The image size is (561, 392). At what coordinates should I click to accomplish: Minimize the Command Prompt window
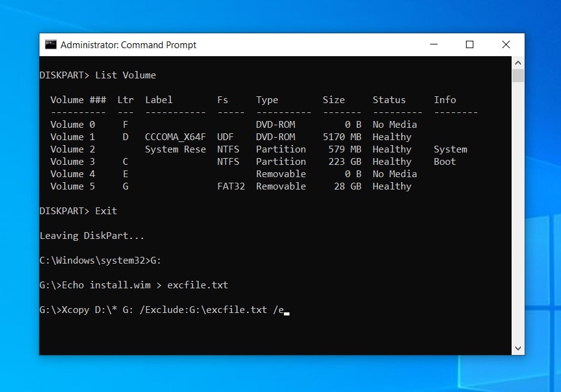433,44
